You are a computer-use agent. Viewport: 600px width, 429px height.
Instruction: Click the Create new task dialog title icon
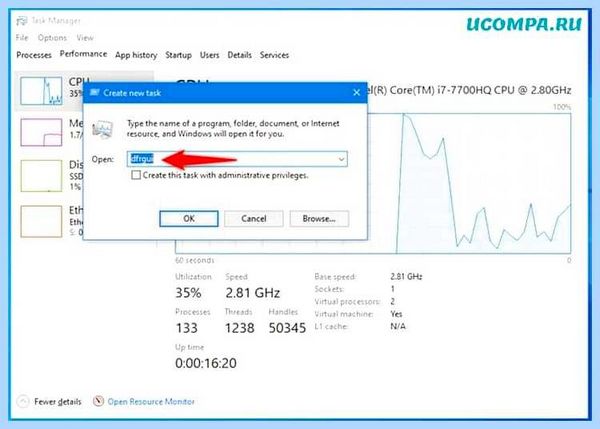click(x=94, y=93)
